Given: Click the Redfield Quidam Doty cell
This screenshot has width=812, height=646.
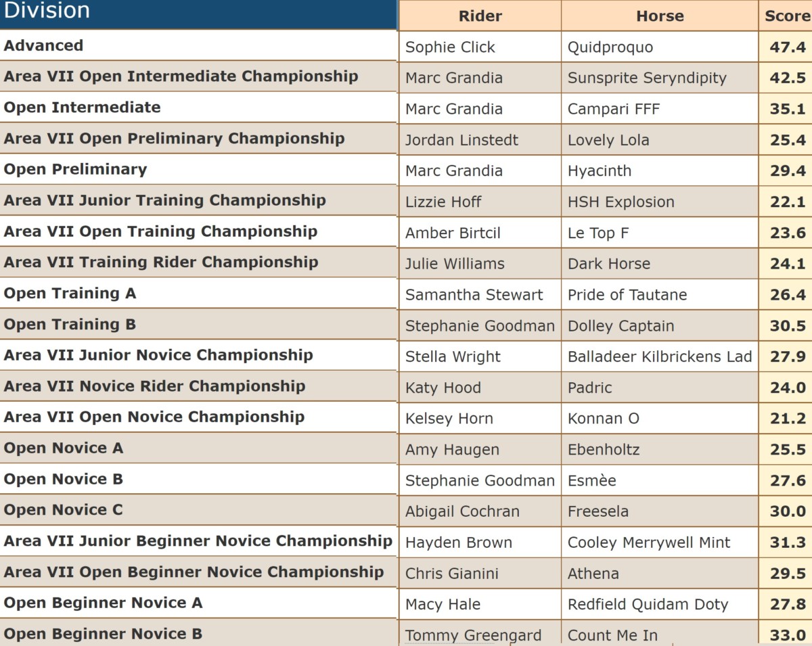Looking at the screenshot, I should click(660, 604).
